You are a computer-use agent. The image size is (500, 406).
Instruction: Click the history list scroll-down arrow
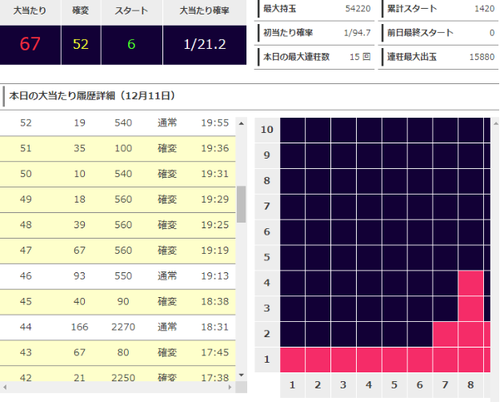(241, 375)
